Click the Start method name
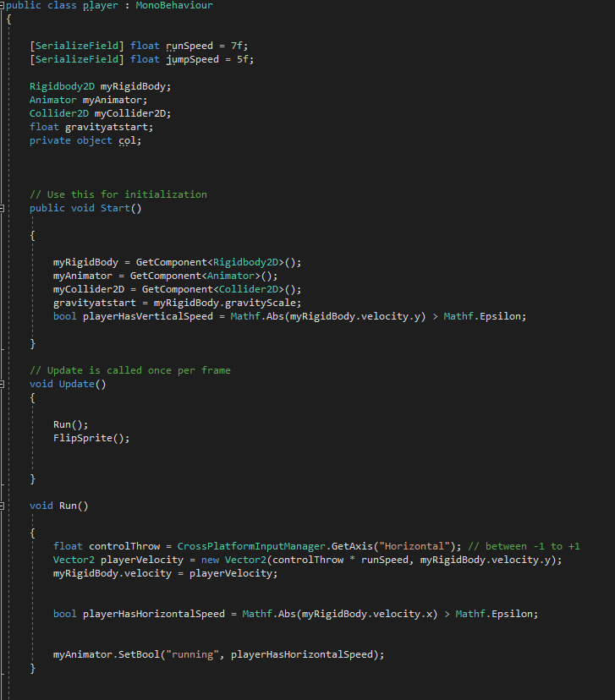615x700 pixels. click(x=115, y=208)
